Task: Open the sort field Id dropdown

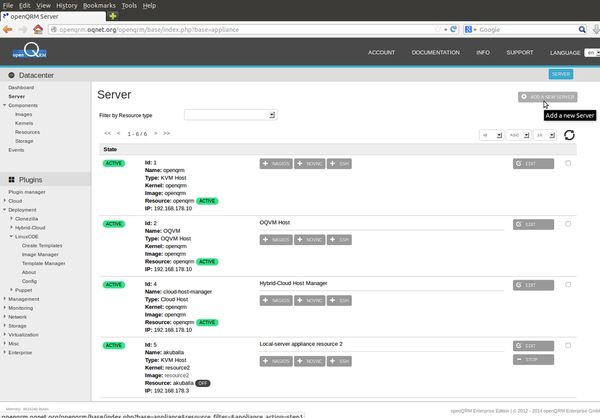Action: pos(492,135)
